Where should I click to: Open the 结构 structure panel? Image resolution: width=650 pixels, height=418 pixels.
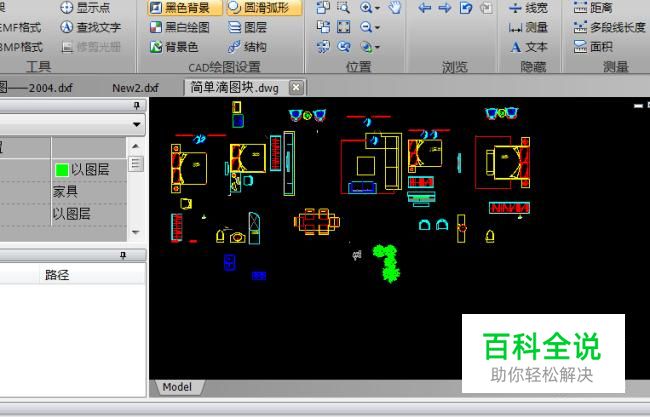pos(247,47)
